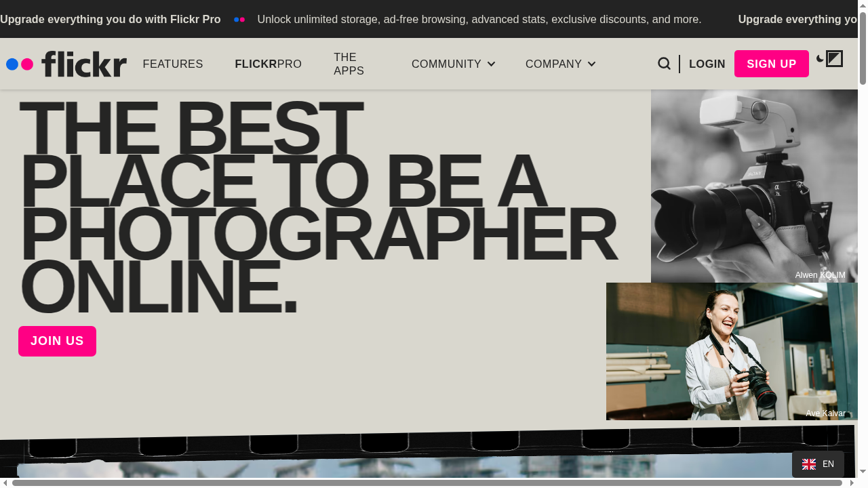Expand the COMMUNITY dropdown
The height and width of the screenshot is (488, 868).
pos(453,64)
